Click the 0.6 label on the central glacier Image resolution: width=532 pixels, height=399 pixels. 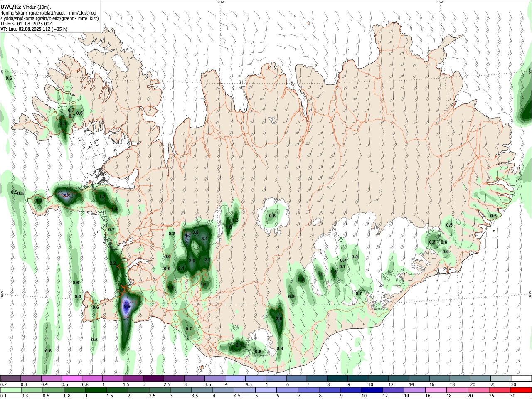tap(272, 216)
